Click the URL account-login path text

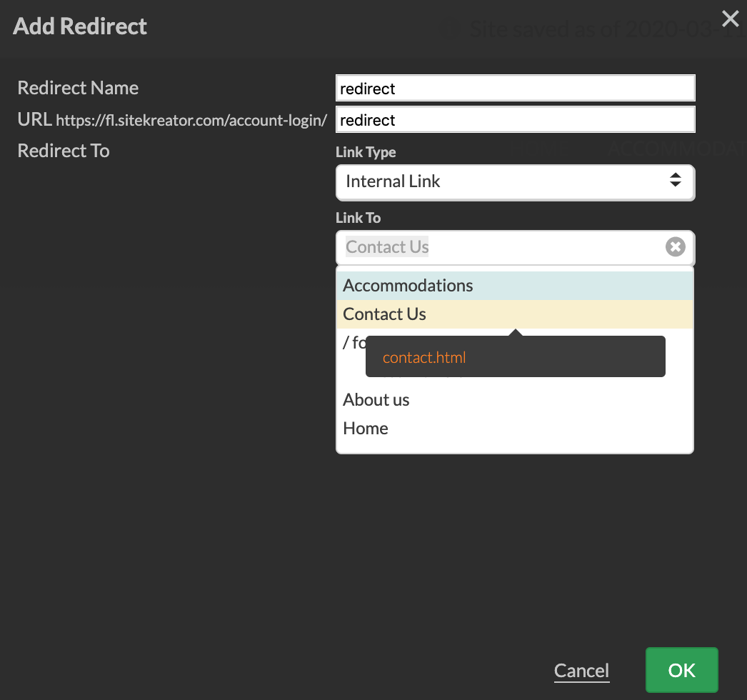point(191,120)
